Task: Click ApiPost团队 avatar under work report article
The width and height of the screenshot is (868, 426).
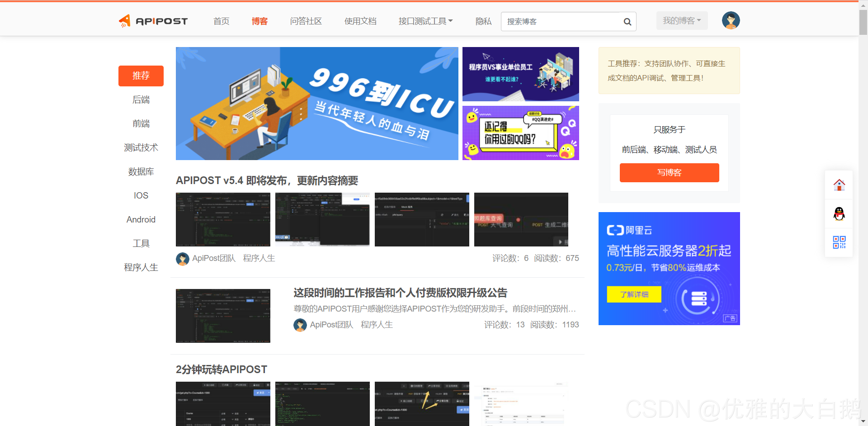Action: click(x=300, y=325)
